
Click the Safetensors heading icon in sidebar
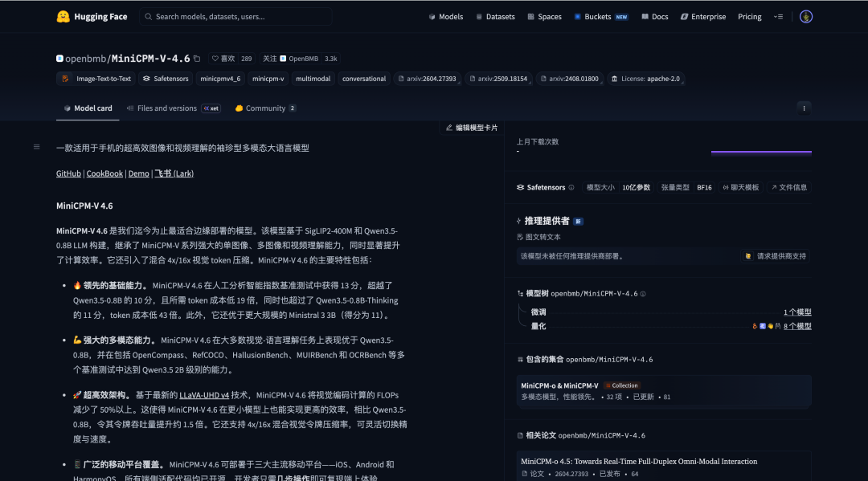point(520,187)
